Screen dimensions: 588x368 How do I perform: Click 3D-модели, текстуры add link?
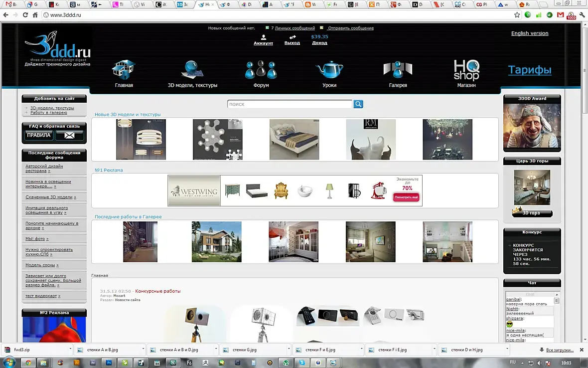pyautogui.click(x=52, y=108)
